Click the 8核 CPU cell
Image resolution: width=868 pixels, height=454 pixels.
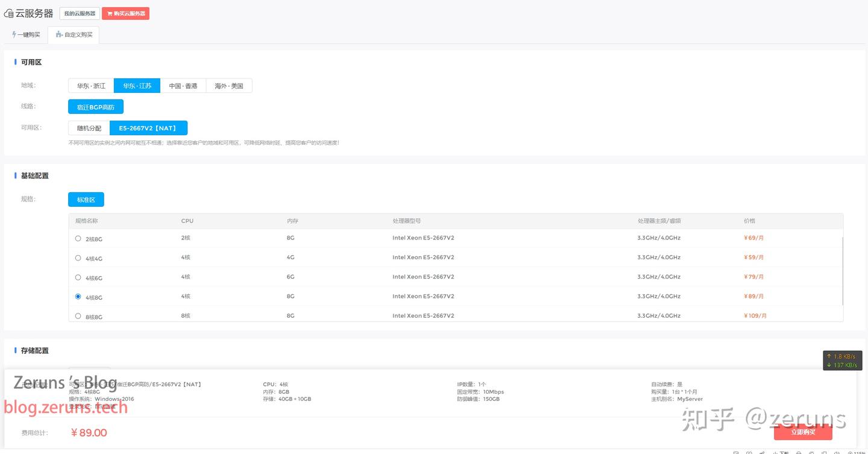click(186, 316)
